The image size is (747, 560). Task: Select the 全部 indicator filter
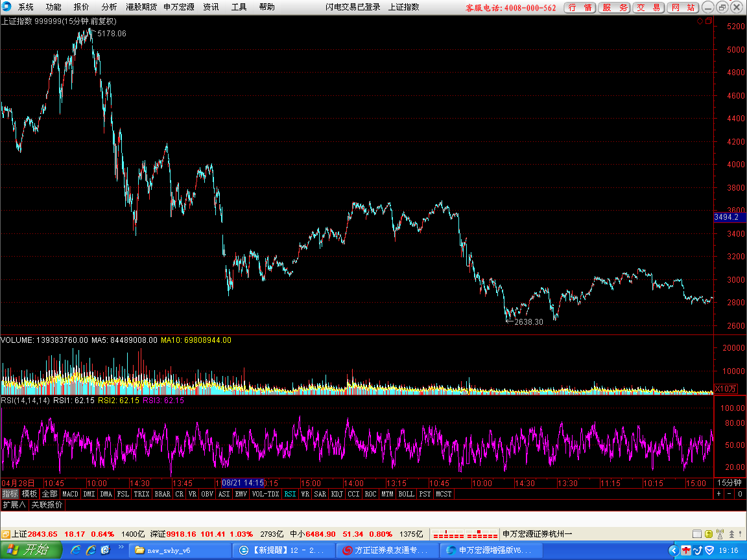coord(49,494)
